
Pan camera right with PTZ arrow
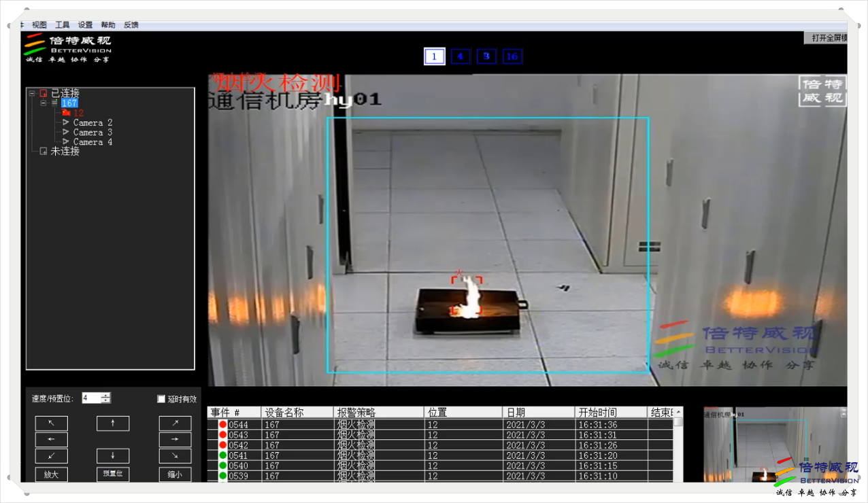click(176, 440)
